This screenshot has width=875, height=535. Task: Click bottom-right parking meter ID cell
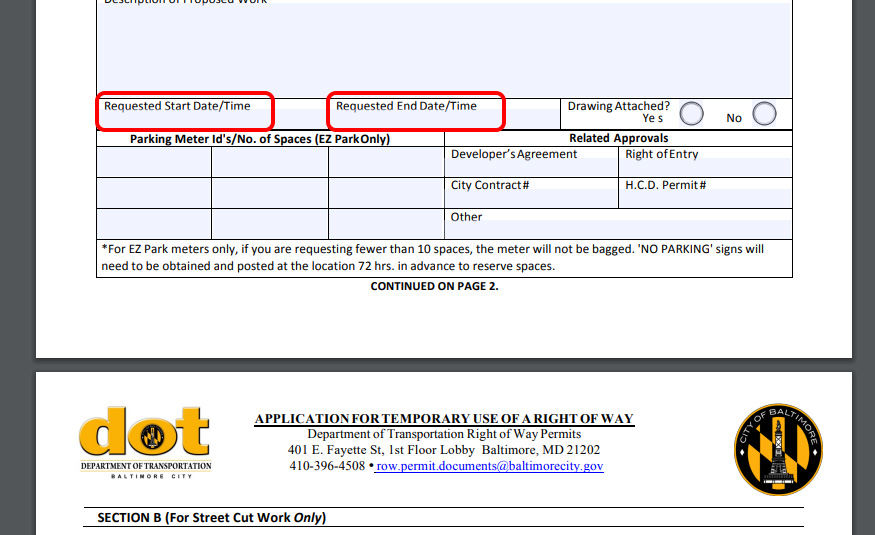click(386, 224)
